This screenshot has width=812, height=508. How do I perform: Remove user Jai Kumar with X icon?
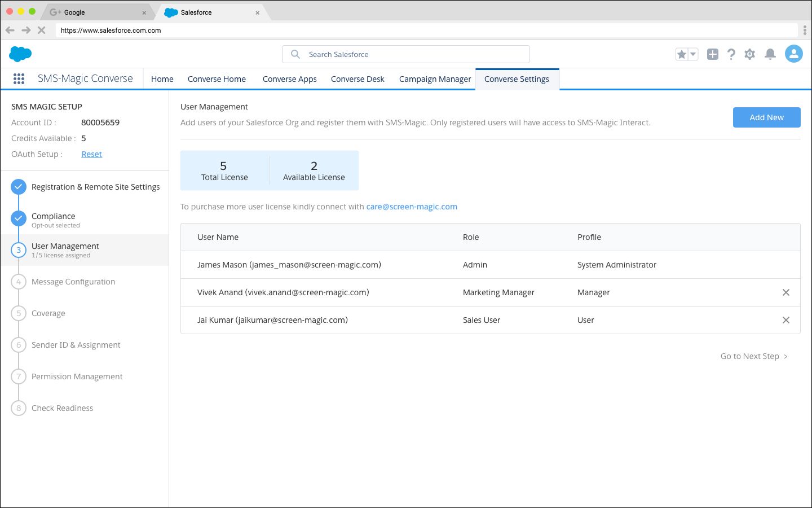point(786,320)
